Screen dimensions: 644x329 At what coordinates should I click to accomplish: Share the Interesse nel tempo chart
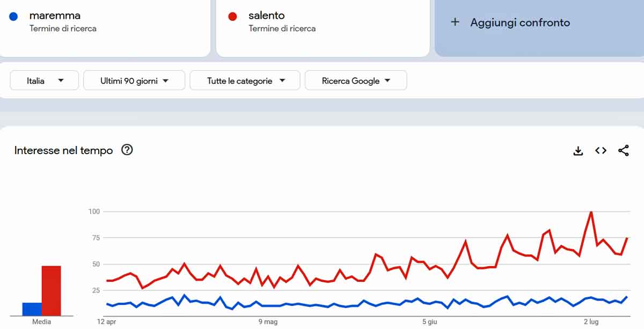pyautogui.click(x=623, y=151)
